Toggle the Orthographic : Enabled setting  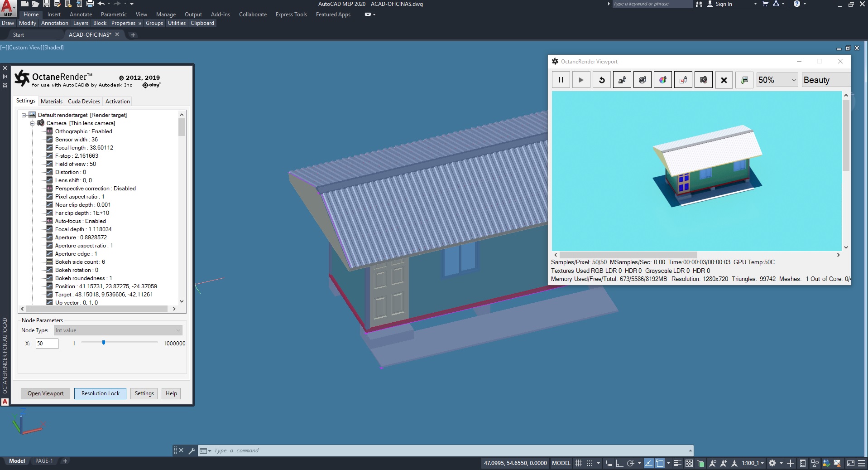pyautogui.click(x=79, y=131)
